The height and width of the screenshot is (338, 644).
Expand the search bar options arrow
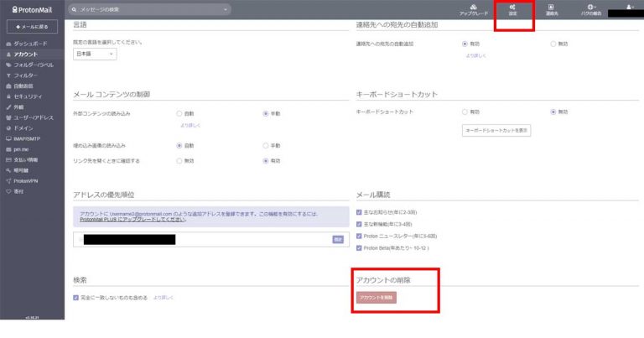click(x=226, y=9)
